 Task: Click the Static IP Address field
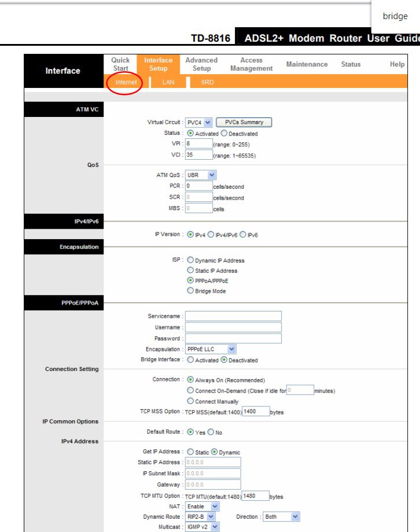(x=213, y=462)
